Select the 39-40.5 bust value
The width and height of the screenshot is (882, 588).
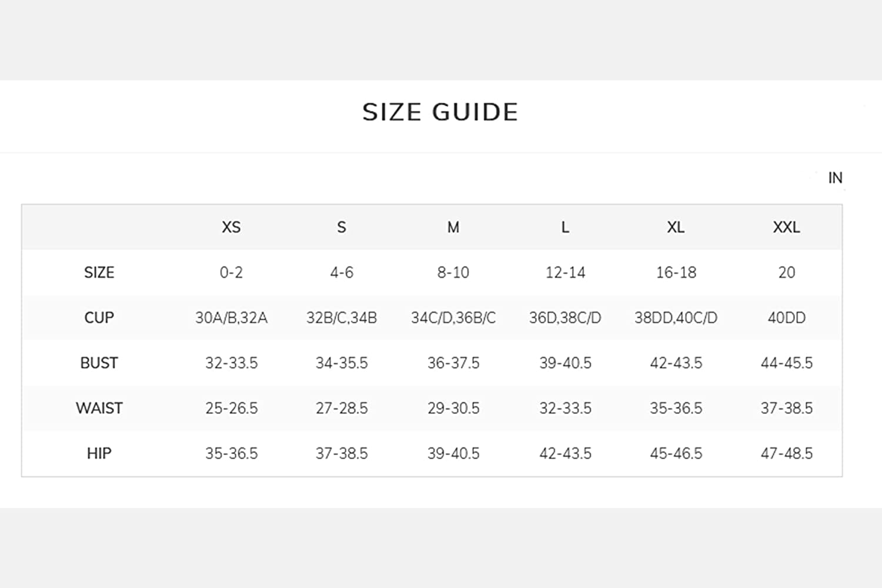tap(565, 363)
